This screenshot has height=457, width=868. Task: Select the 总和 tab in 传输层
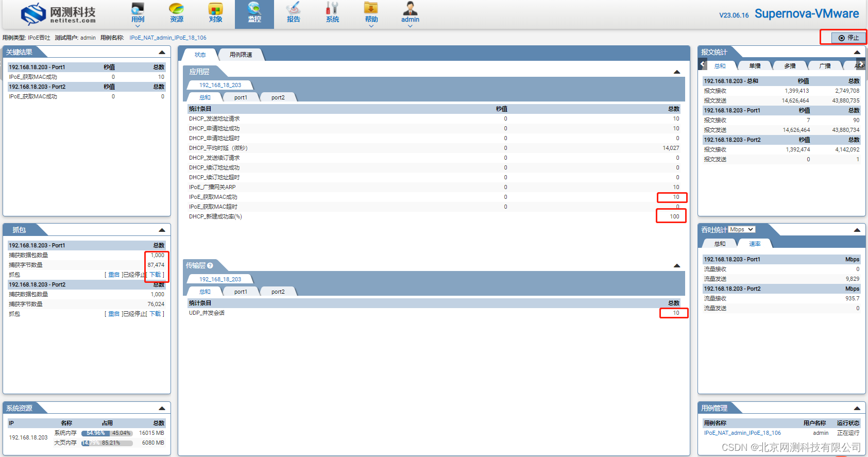tap(205, 292)
